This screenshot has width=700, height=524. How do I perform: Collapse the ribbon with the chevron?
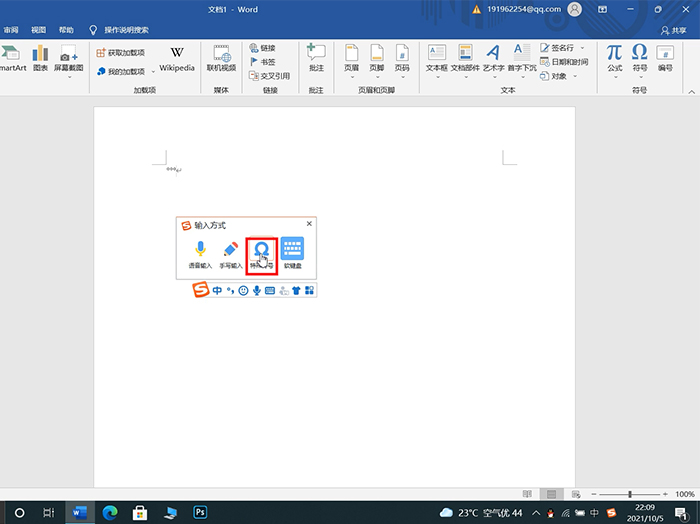coord(692,91)
